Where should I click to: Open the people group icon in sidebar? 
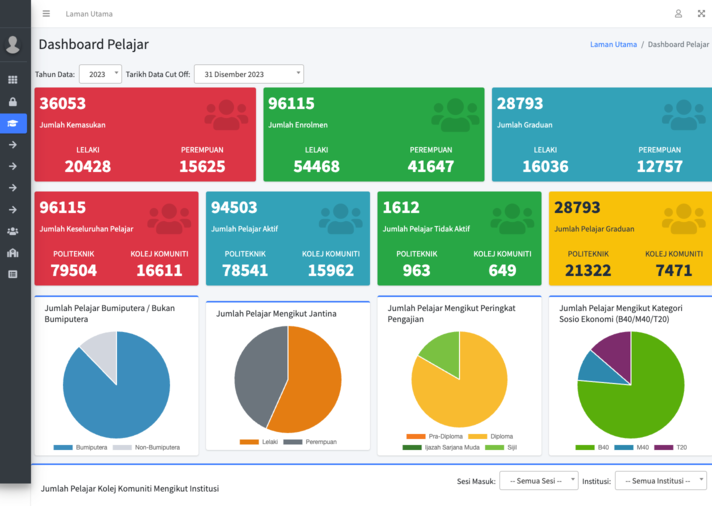(13, 231)
